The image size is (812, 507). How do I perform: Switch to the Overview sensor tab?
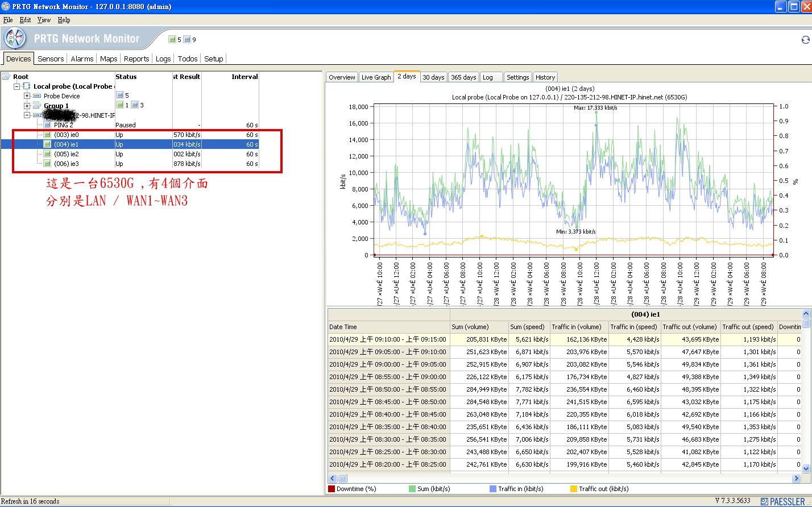[x=342, y=77]
